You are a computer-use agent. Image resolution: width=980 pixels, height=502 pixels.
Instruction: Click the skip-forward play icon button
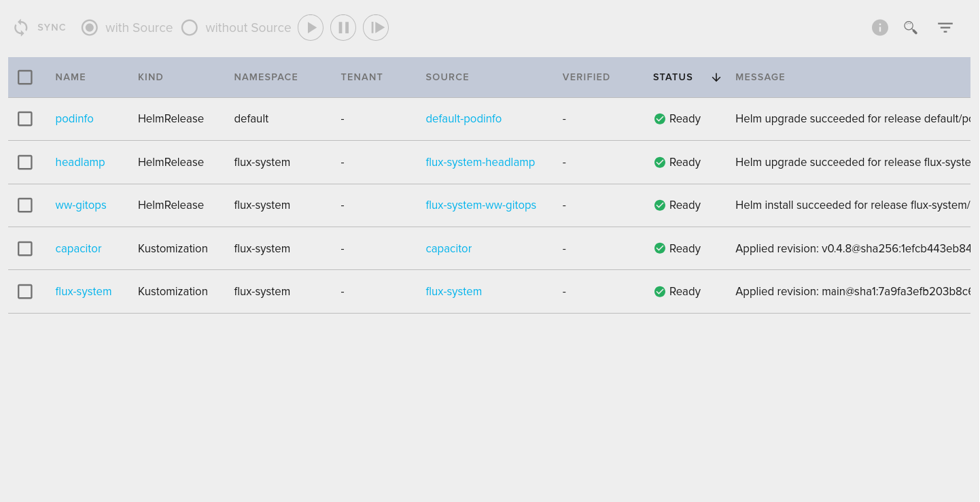tap(376, 28)
